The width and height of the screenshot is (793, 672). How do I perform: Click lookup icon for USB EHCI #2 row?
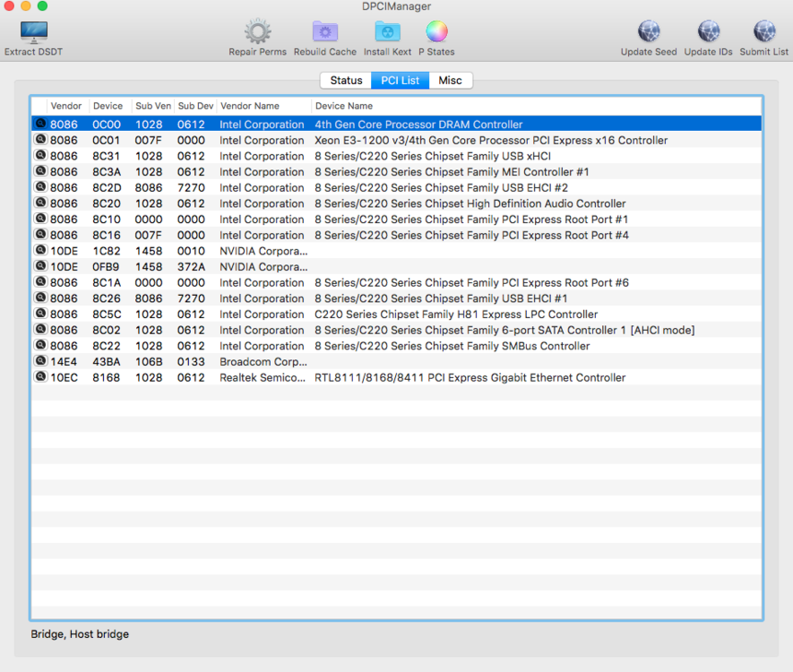[x=40, y=187]
